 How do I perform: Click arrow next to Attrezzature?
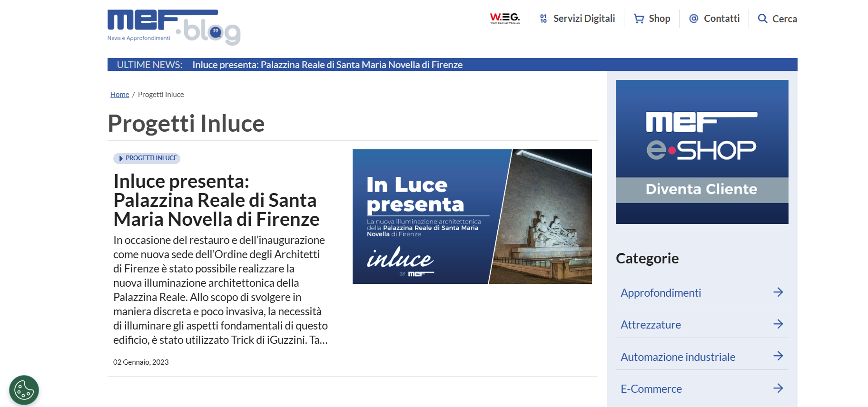pos(778,324)
